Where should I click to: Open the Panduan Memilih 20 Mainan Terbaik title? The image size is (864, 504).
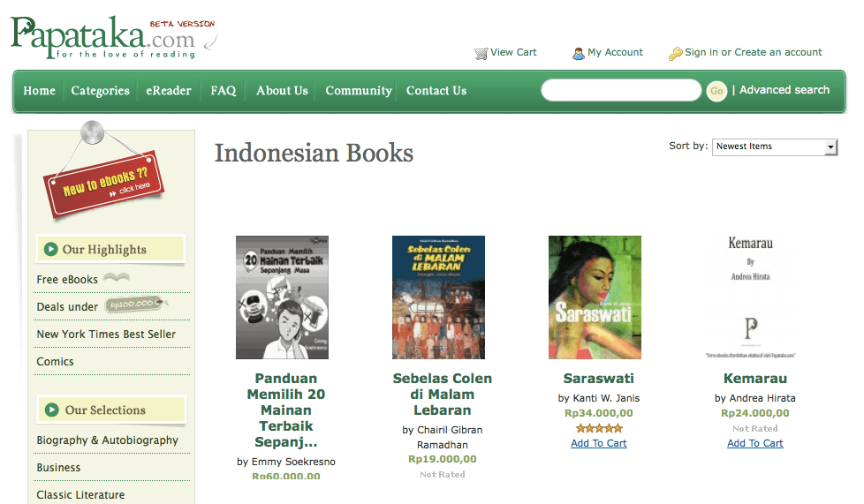pos(286,410)
